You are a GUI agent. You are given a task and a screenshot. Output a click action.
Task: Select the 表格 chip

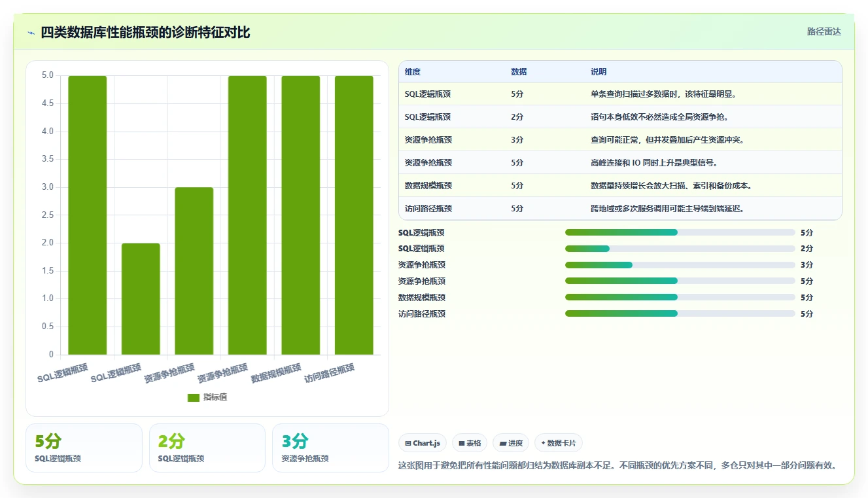(470, 443)
